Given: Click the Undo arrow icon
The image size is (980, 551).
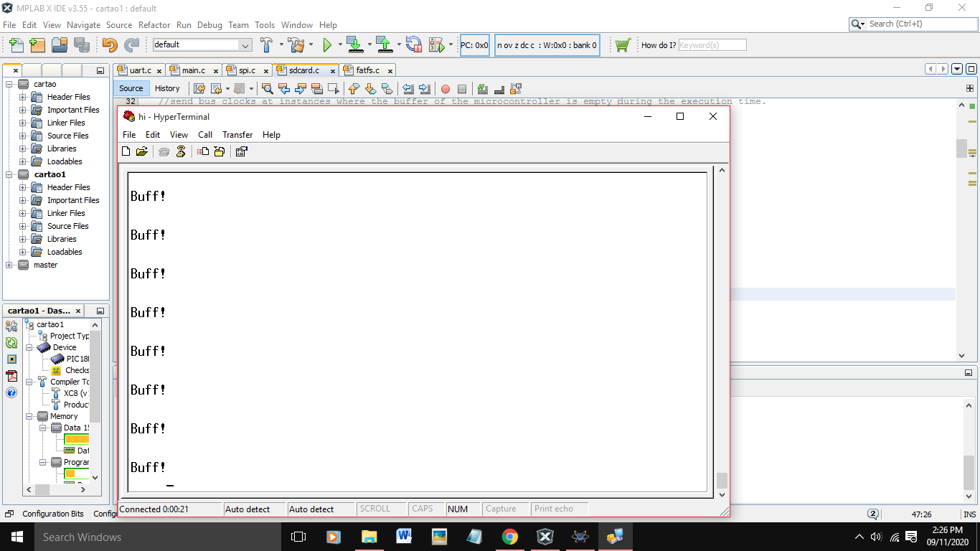Looking at the screenshot, I should click(110, 44).
